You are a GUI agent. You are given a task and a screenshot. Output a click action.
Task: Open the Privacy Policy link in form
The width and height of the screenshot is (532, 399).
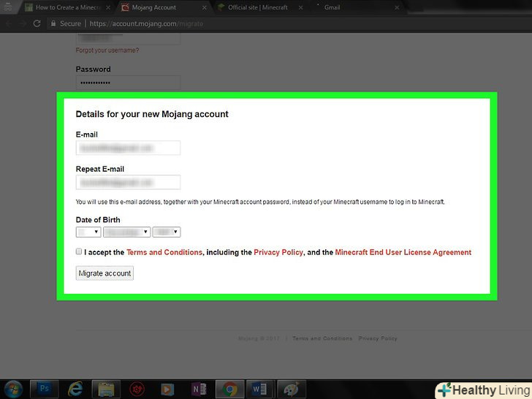point(278,252)
